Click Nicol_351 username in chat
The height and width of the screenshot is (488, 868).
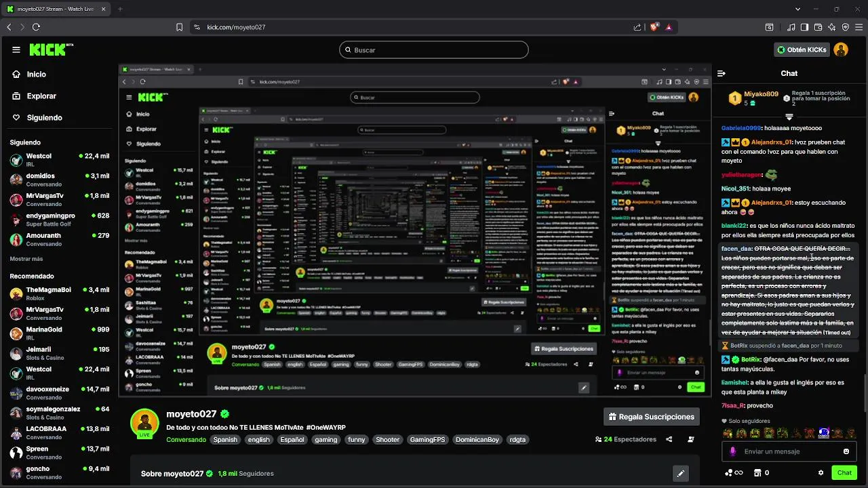(736, 189)
